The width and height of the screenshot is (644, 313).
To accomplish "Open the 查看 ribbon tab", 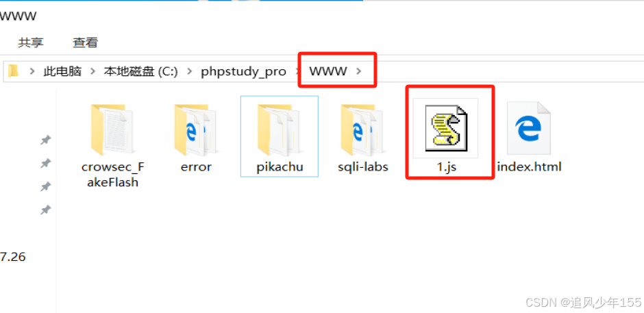I will click(86, 42).
